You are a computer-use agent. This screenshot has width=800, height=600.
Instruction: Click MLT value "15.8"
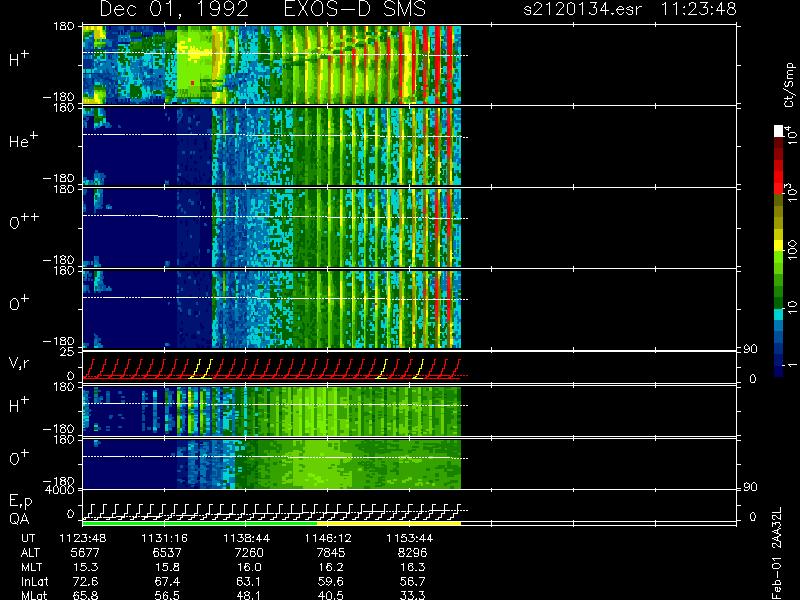167,567
